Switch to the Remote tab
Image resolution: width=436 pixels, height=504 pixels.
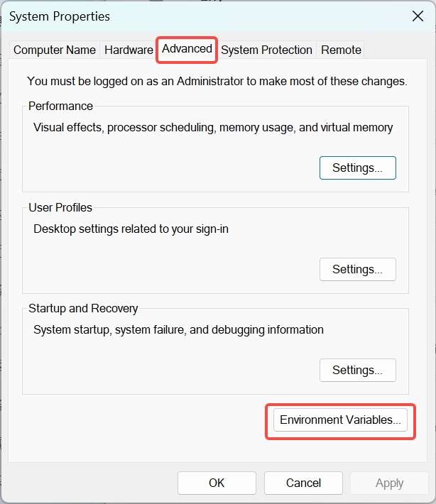341,50
